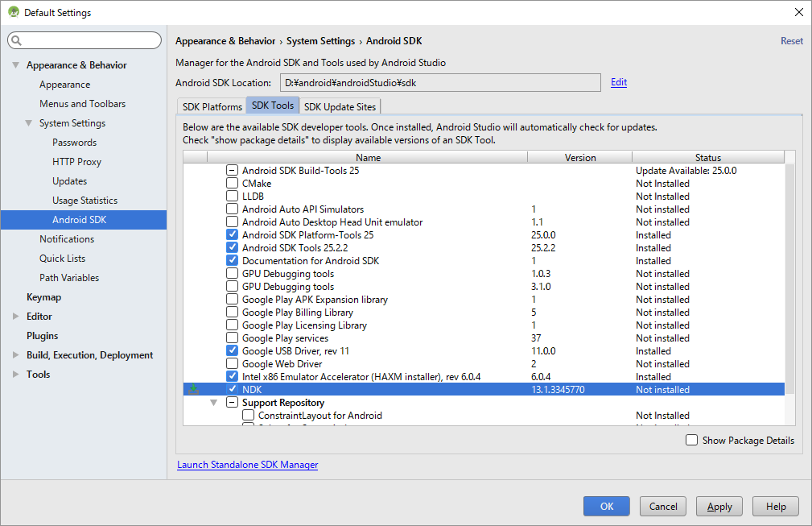Open Notifications settings
This screenshot has height=526, width=812.
tap(67, 239)
